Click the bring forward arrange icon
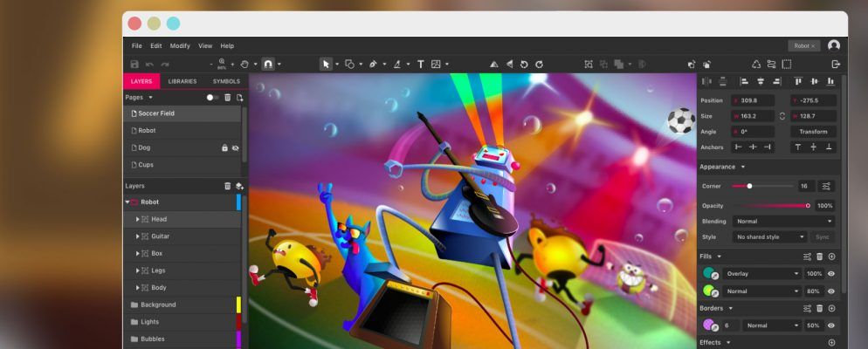This screenshot has height=349, width=868. pyautogui.click(x=692, y=65)
